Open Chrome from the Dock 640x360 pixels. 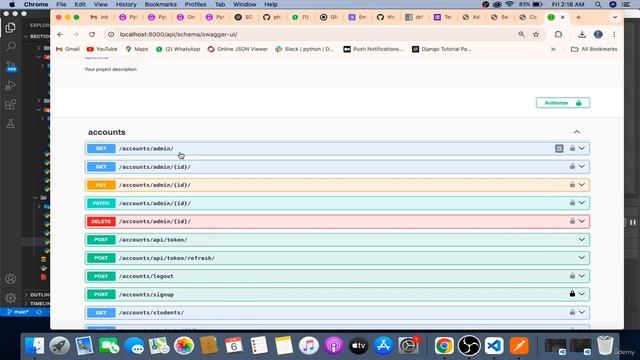point(444,346)
